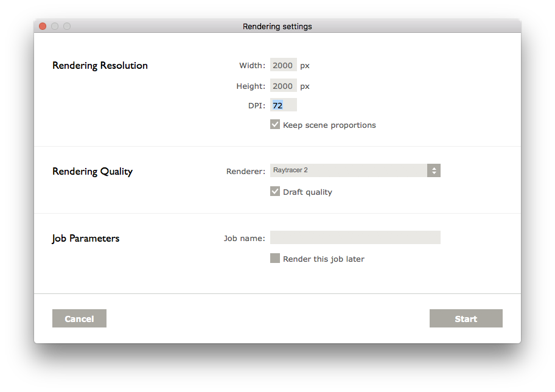
Task: Click the Rendering Resolution section heading
Action: click(100, 66)
